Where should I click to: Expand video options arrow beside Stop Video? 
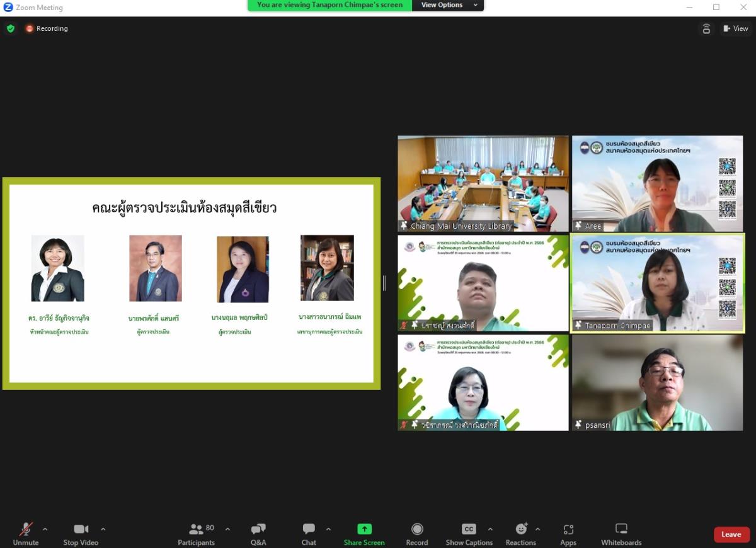pyautogui.click(x=103, y=529)
